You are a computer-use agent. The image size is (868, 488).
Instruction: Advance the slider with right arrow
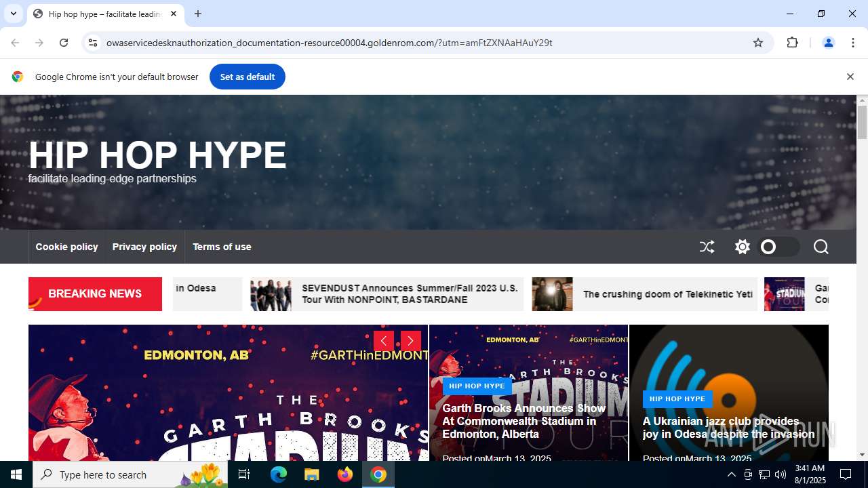[x=411, y=341]
